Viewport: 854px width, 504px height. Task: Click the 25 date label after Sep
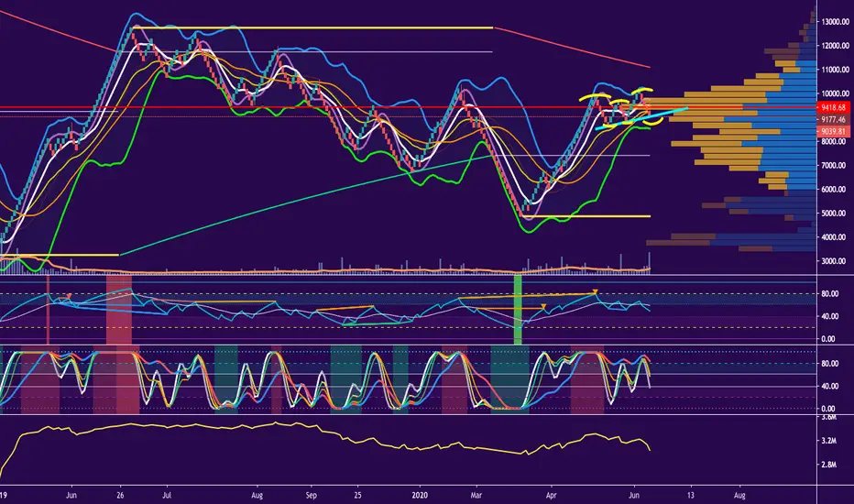click(x=358, y=496)
